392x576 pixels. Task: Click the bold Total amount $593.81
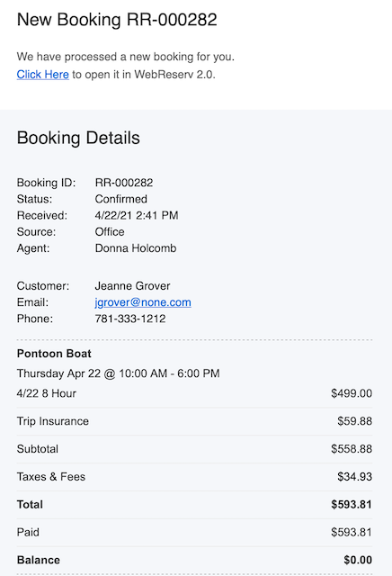coord(352,504)
